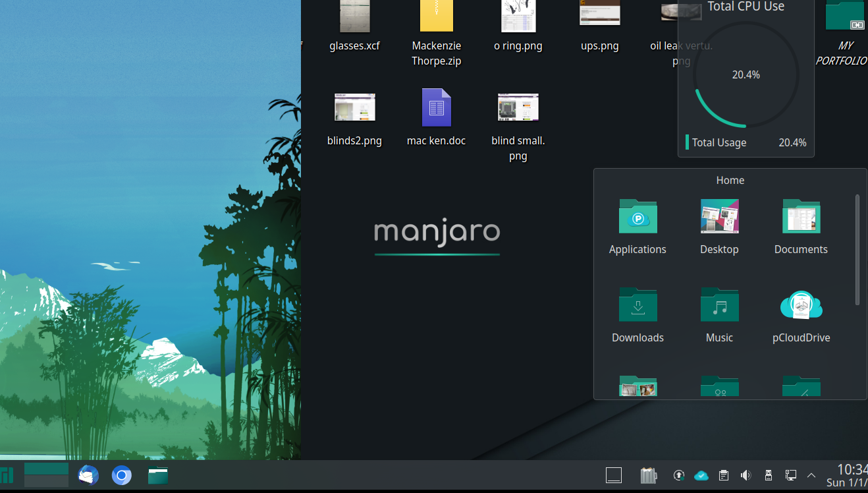Click the Home widget scrollbar
868x493 pixels.
point(857,250)
